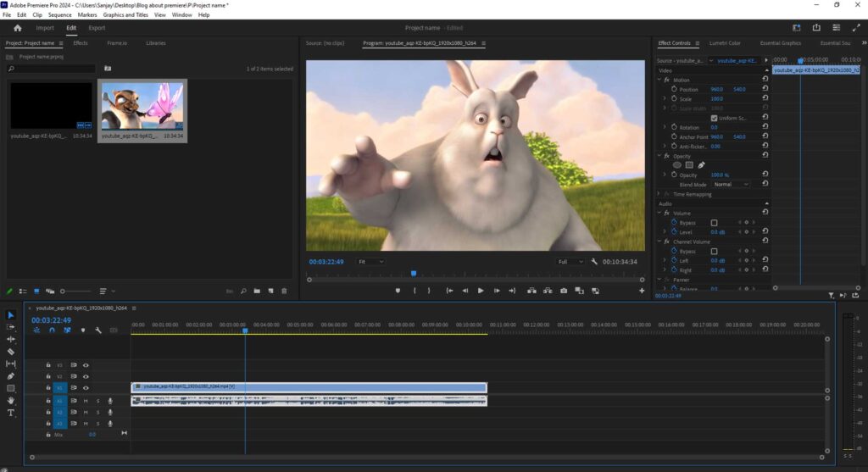Collapse the Channel Volume effect group

click(x=659, y=242)
